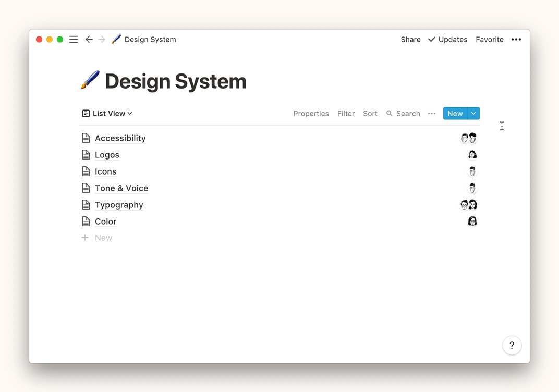Click the help question mark button
559x392 pixels.
(512, 345)
